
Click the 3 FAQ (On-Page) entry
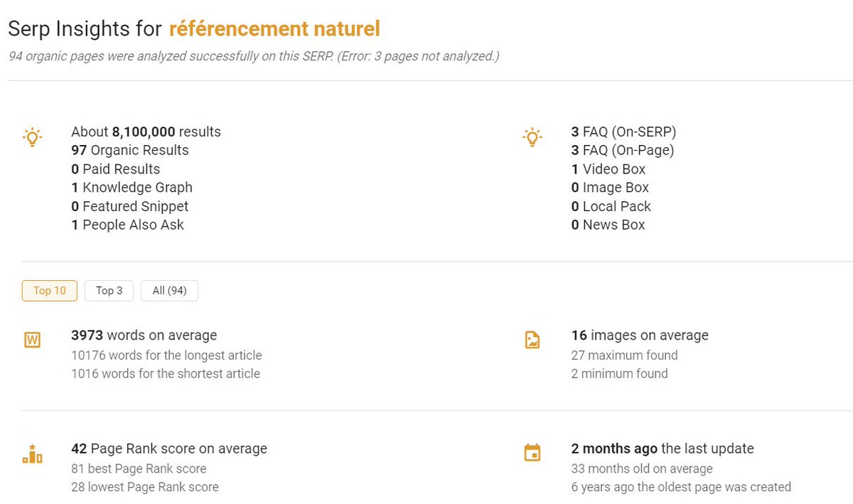tap(623, 150)
